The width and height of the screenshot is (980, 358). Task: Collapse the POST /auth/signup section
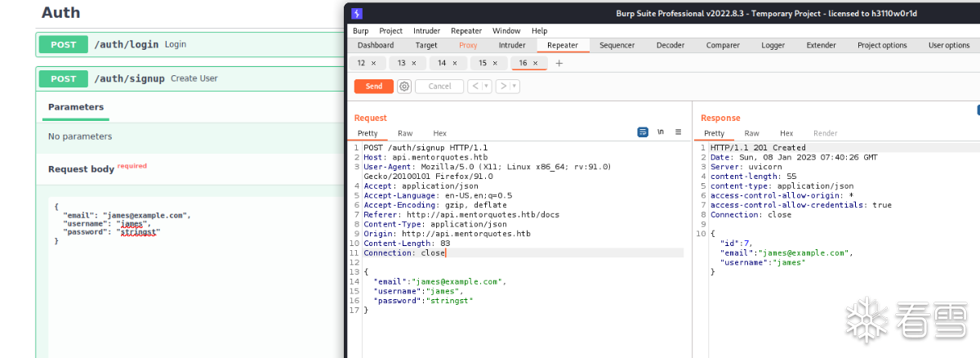[191, 78]
